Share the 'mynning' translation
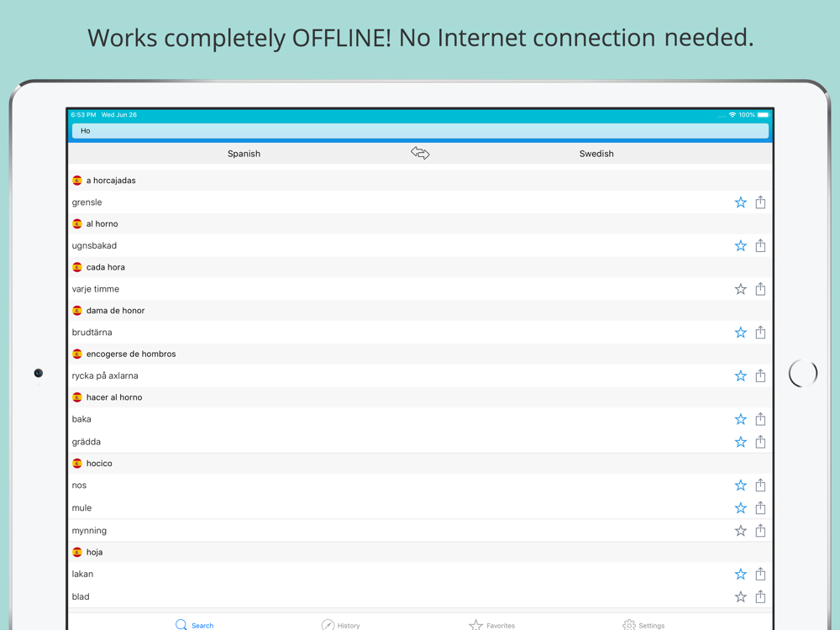 click(760, 531)
